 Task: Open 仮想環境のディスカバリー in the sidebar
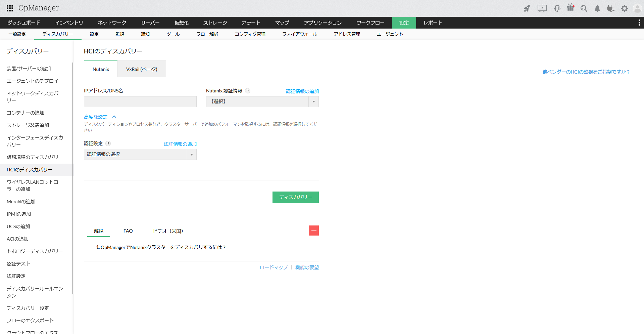(35, 157)
